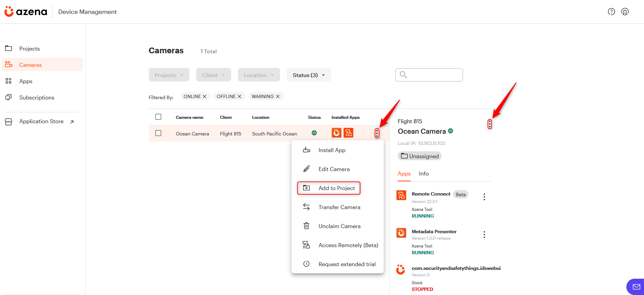
Task: Click South Pacific Ocean location cell
Action: click(275, 134)
